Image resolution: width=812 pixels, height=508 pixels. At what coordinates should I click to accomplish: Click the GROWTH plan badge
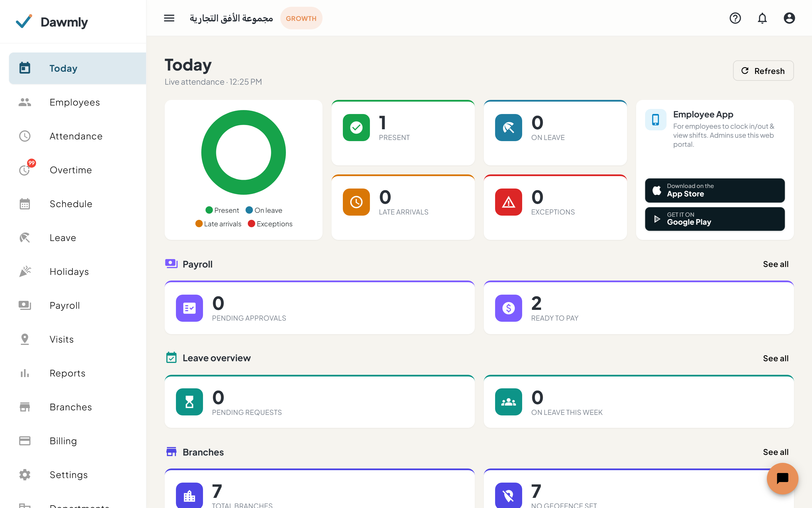(301, 18)
